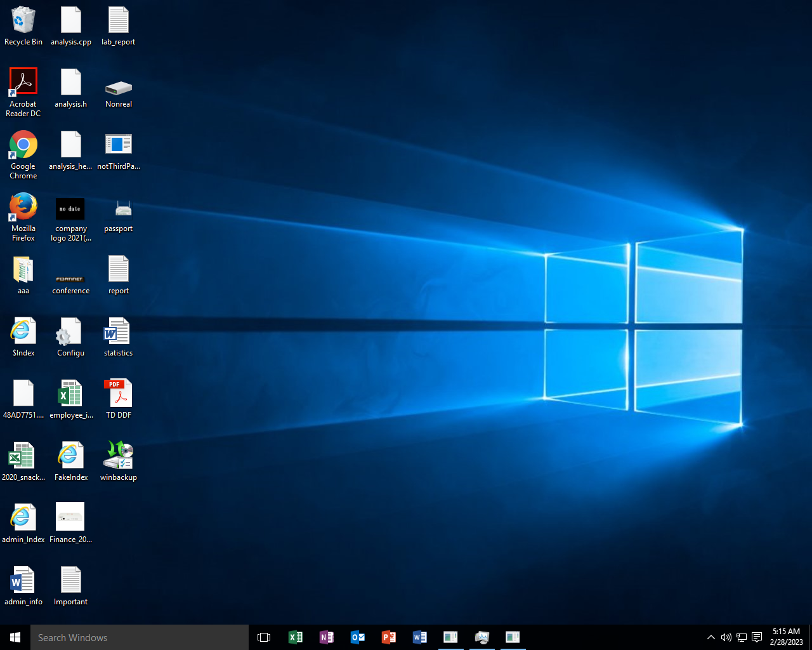Open Task View from the taskbar

(264, 637)
